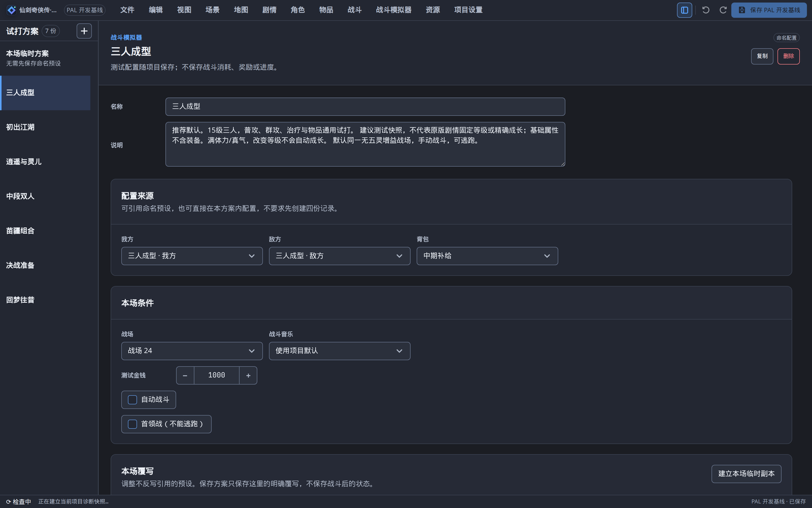812x508 pixels.
Task: Follow the 战斗模拟器 breadcrumb link
Action: pyautogui.click(x=126, y=38)
